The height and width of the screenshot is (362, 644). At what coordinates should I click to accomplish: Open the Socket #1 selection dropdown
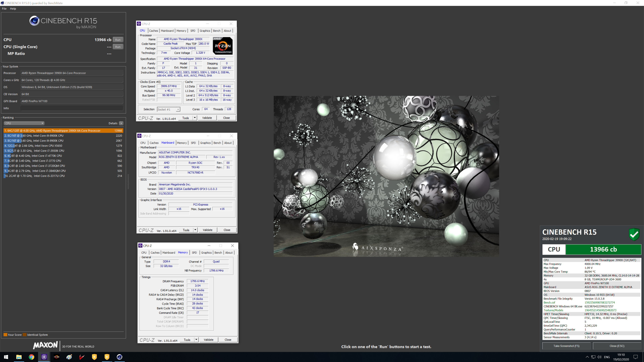pos(169,109)
